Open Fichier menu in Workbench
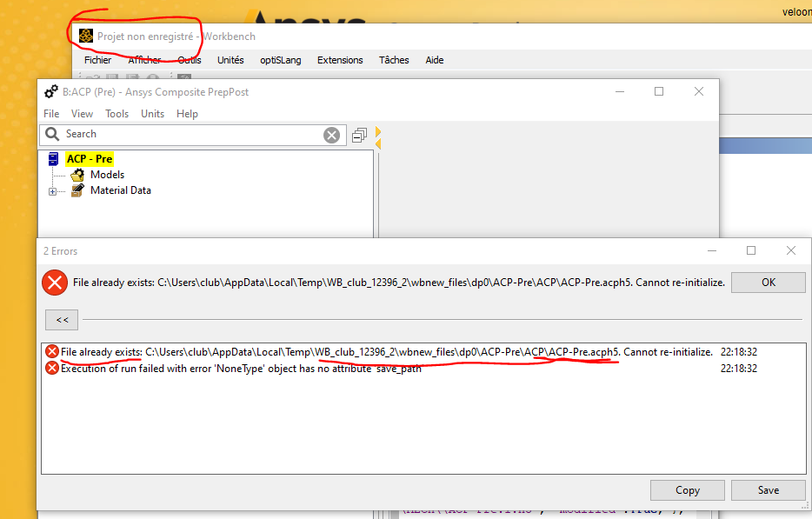Viewport: 812px width, 519px height. (x=98, y=60)
